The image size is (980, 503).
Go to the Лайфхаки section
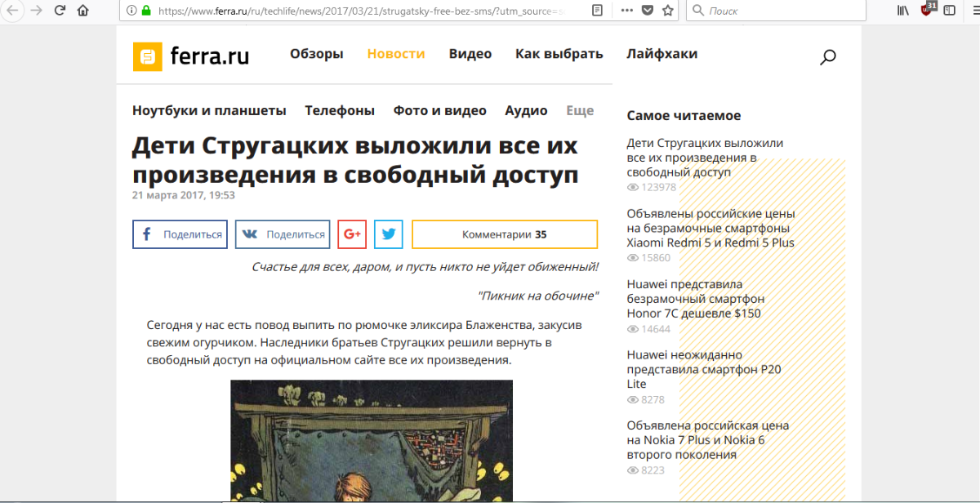pos(661,54)
